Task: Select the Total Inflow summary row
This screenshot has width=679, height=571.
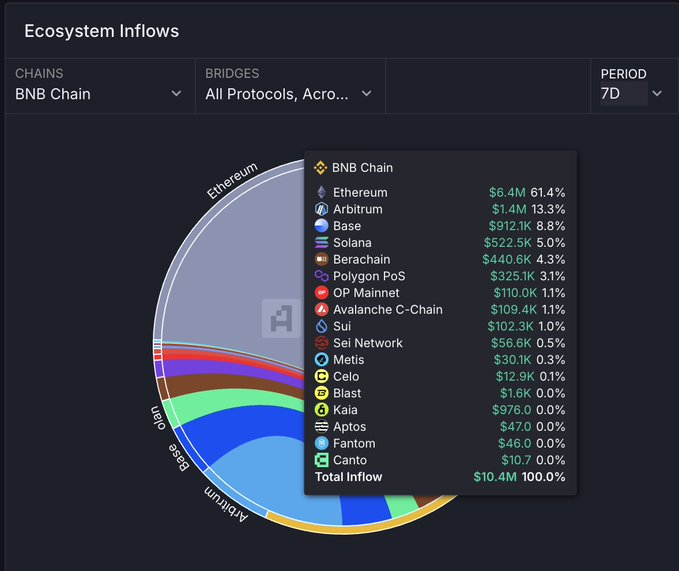Action: [x=440, y=477]
